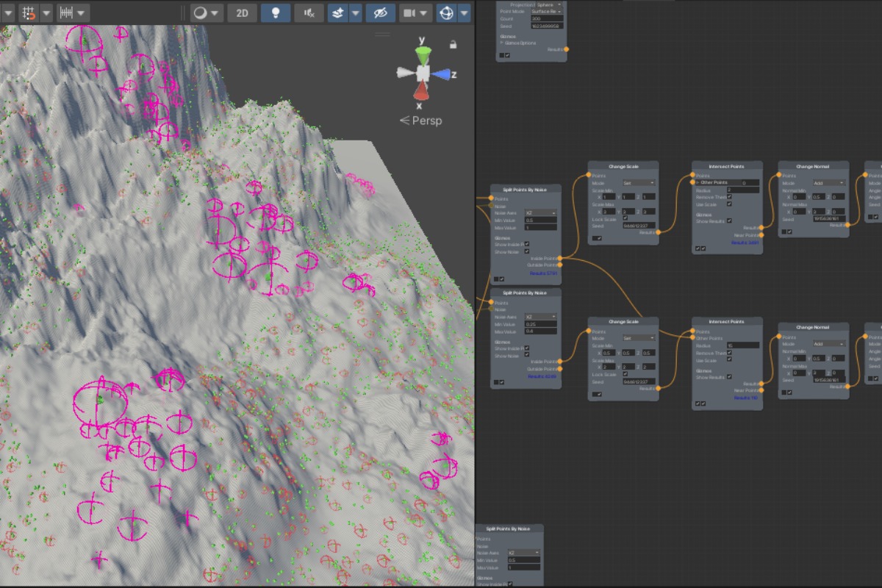The width and height of the screenshot is (882, 588).
Task: Click the snap increment ruler icon
Action: [x=65, y=13]
